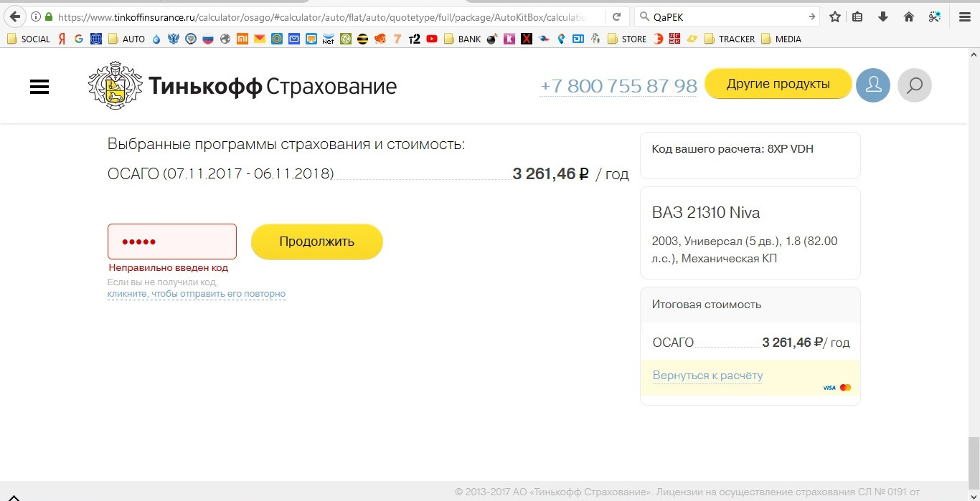This screenshot has width=980, height=501.
Task: Call link +7 800 755 87 98
Action: click(x=618, y=87)
